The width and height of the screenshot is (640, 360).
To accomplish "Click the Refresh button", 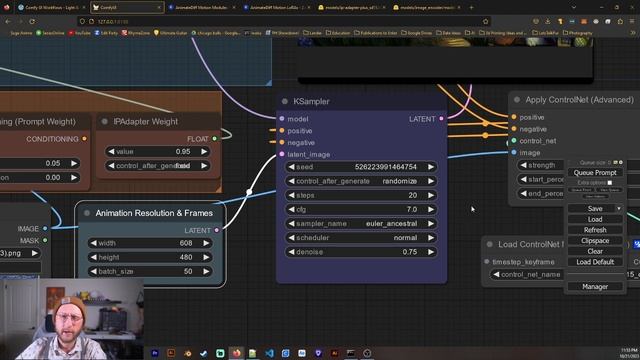I will click(x=595, y=230).
